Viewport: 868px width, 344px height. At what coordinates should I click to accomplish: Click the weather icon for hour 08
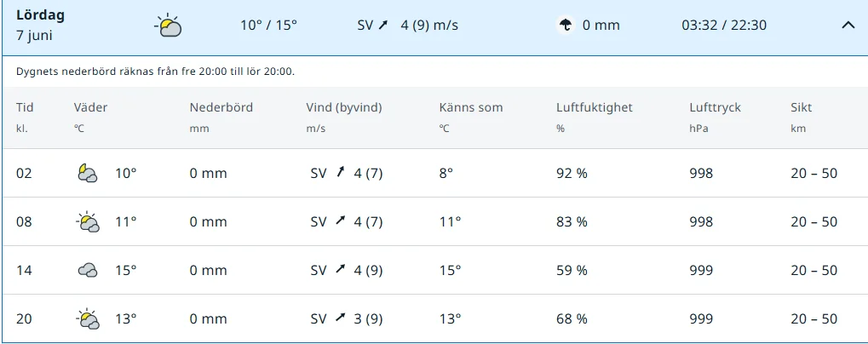tap(87, 222)
